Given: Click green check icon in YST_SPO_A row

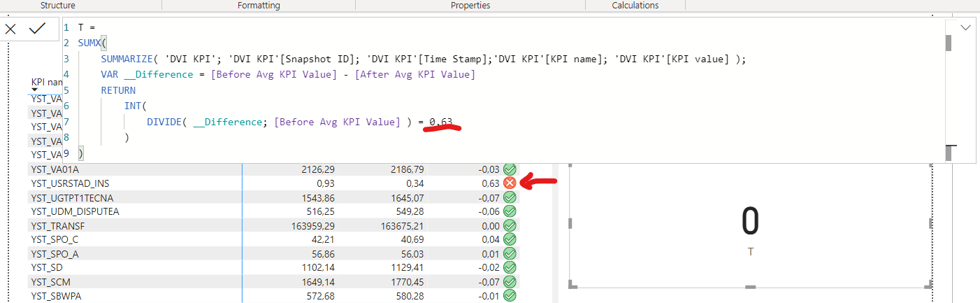Looking at the screenshot, I should tap(510, 253).
